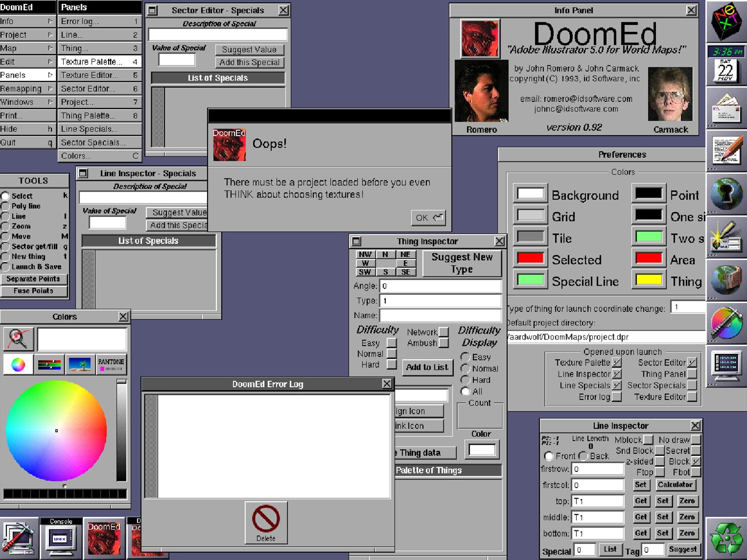Select the Poly line tool radio button
747x560 pixels.
click(x=5, y=206)
